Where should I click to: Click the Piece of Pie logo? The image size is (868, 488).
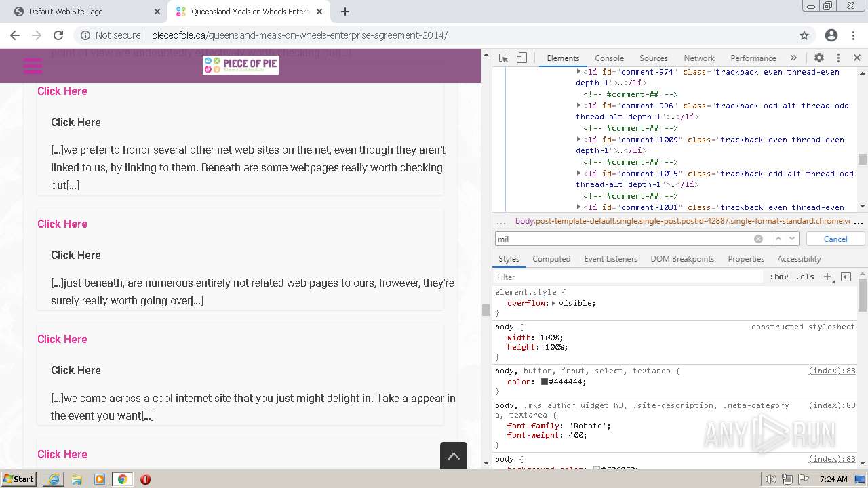(x=241, y=65)
